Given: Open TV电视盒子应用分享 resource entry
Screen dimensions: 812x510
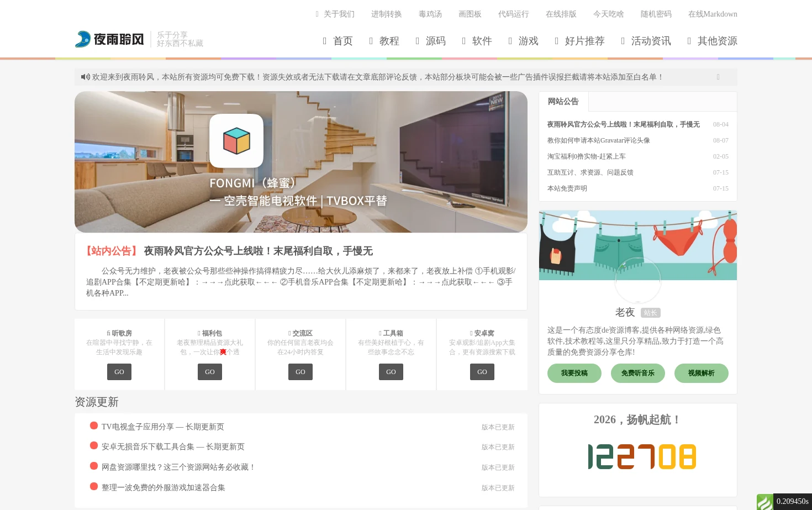Looking at the screenshot, I should click(x=163, y=427).
